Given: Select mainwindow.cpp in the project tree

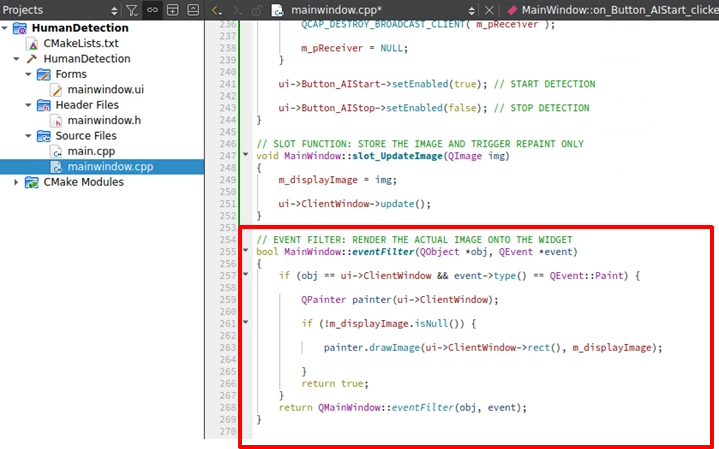Looking at the screenshot, I should click(x=110, y=166).
